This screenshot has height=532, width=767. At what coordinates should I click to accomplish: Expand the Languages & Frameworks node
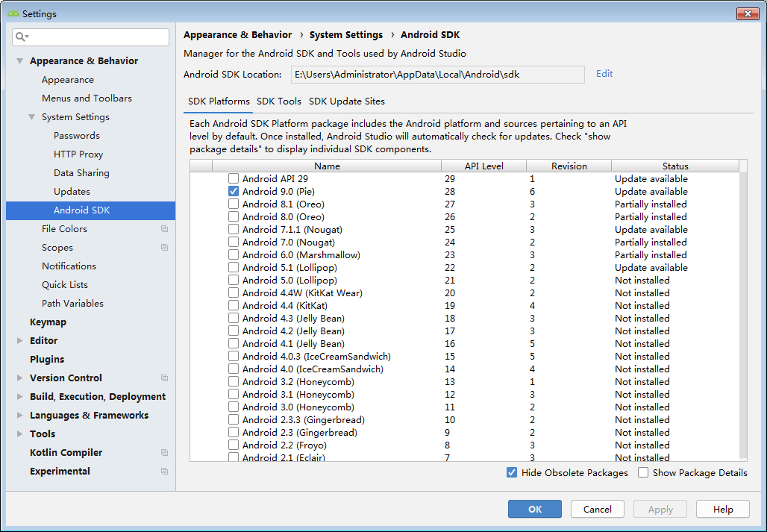pyautogui.click(x=19, y=415)
